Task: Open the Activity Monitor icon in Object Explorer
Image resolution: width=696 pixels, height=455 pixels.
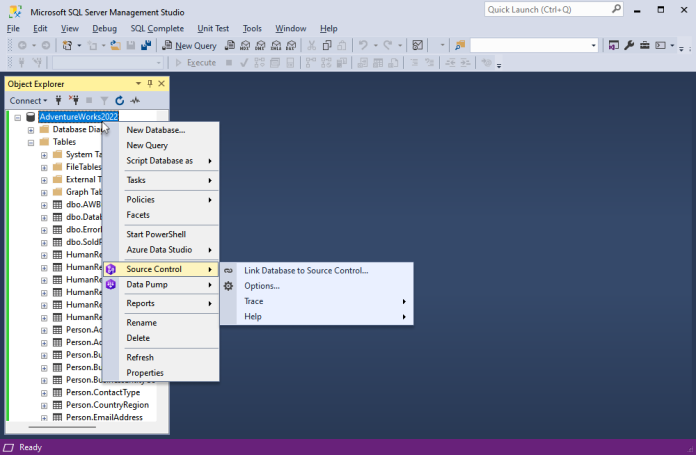Action: (x=135, y=101)
